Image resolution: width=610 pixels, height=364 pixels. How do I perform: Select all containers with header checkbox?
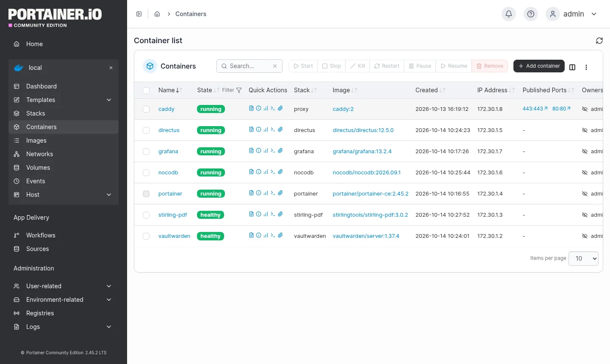[x=146, y=91]
